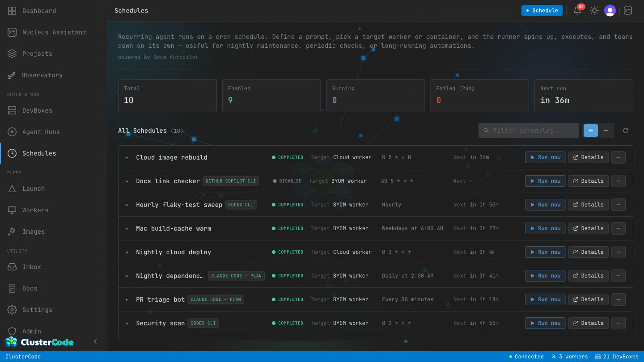Click the Enabled stat card
The image size is (644, 362).
271,96
